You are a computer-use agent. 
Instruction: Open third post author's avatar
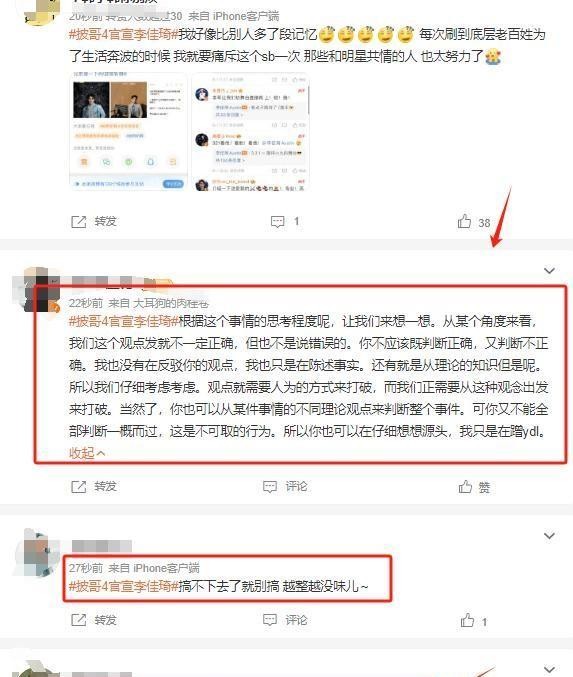click(x=36, y=553)
